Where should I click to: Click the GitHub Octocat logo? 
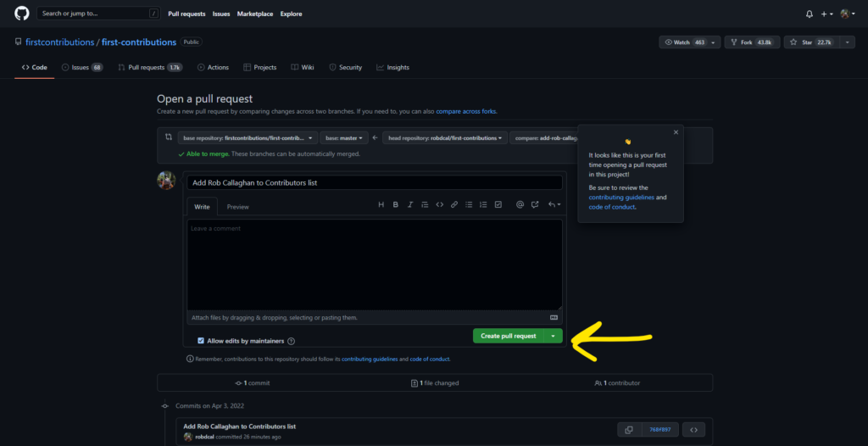click(21, 14)
